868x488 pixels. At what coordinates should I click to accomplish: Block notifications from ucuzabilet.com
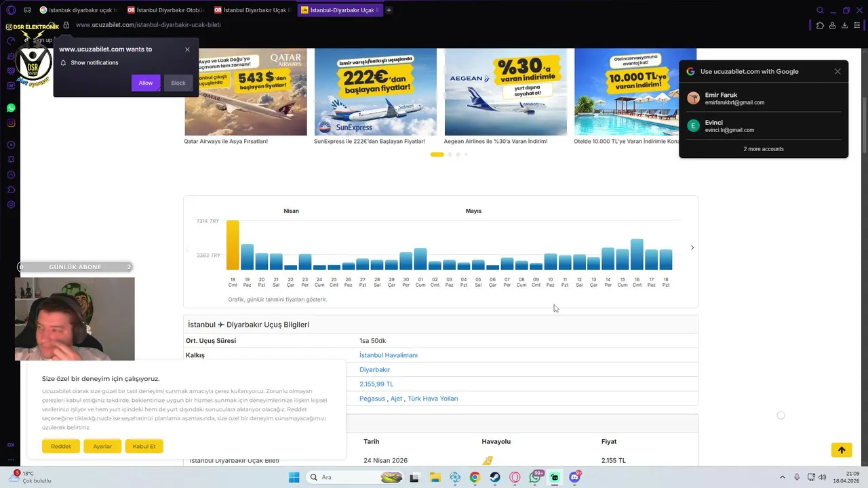[x=178, y=83]
